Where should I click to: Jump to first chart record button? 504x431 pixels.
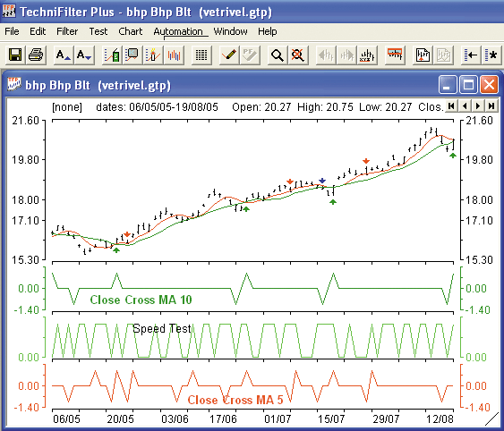(x=451, y=106)
